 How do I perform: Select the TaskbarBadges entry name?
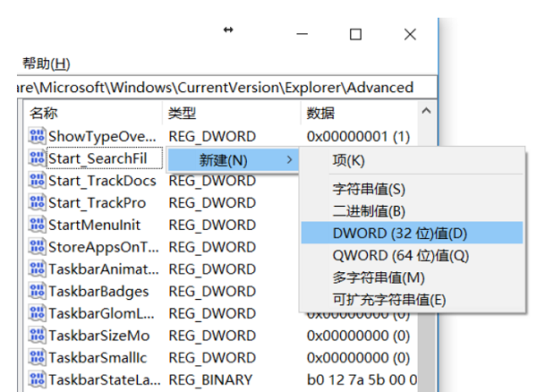click(98, 292)
